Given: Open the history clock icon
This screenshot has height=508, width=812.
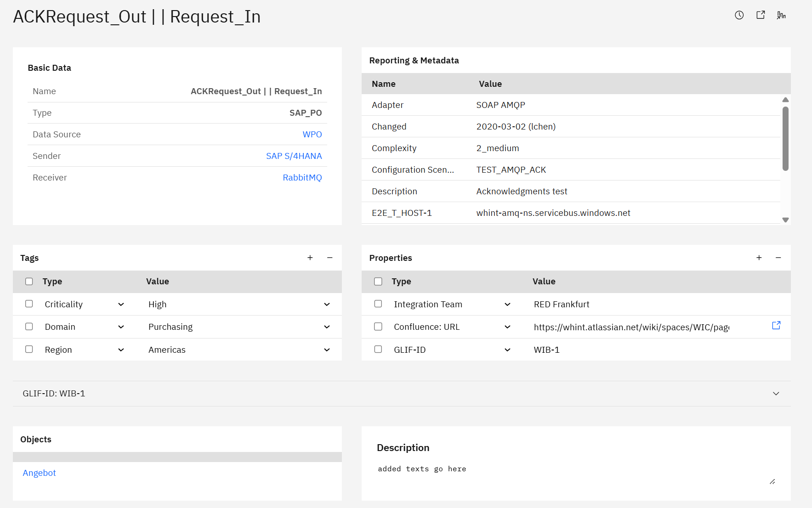Looking at the screenshot, I should click(x=739, y=15).
